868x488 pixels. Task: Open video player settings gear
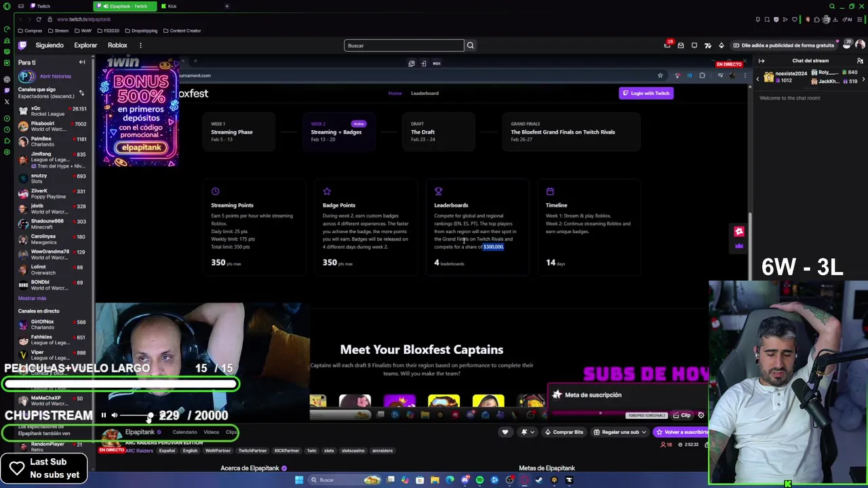click(x=701, y=415)
